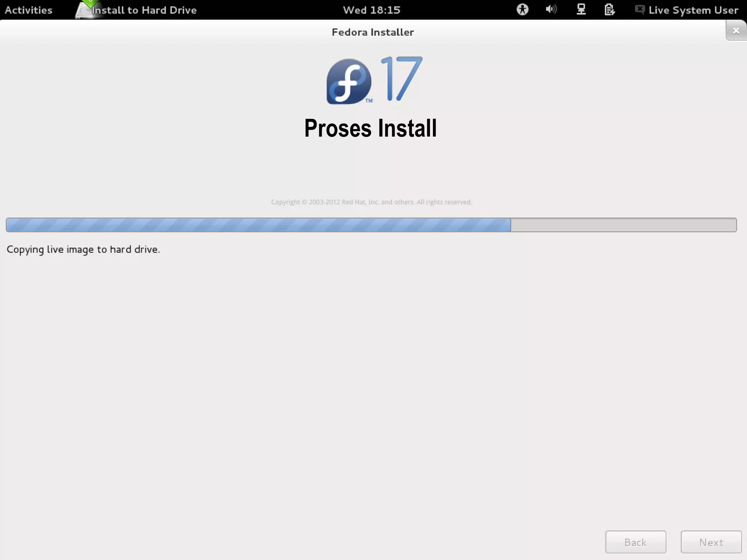Click the chat status icon beside username

[639, 9]
